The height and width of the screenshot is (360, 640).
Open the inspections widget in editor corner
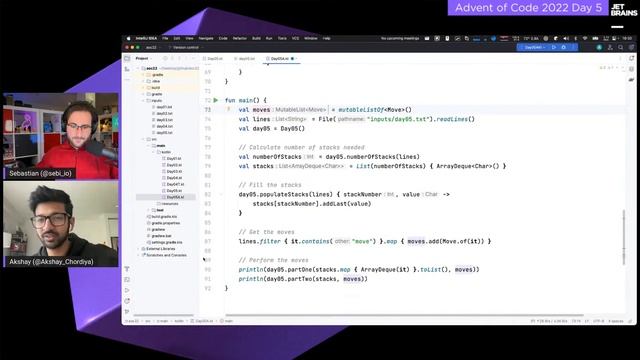tap(609, 68)
